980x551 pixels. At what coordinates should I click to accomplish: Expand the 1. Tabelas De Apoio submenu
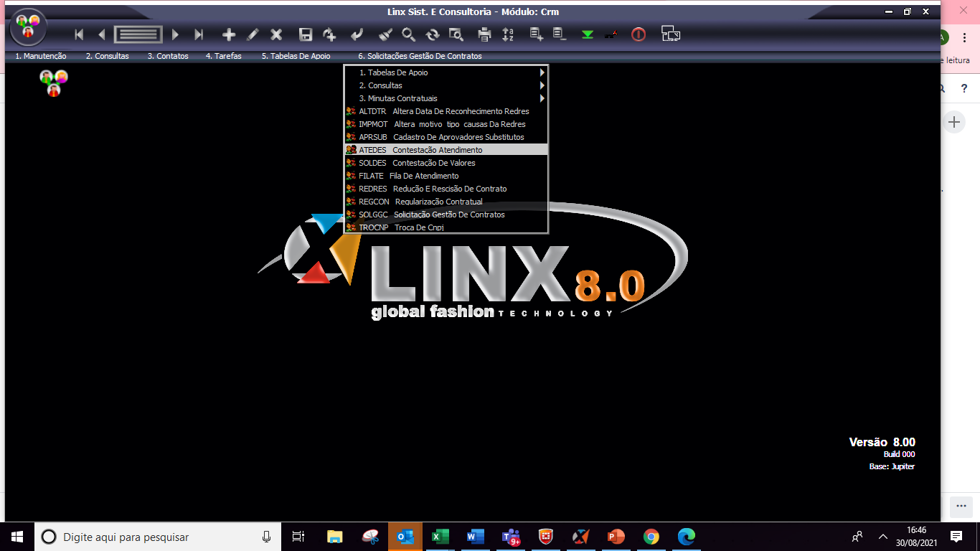pos(446,72)
